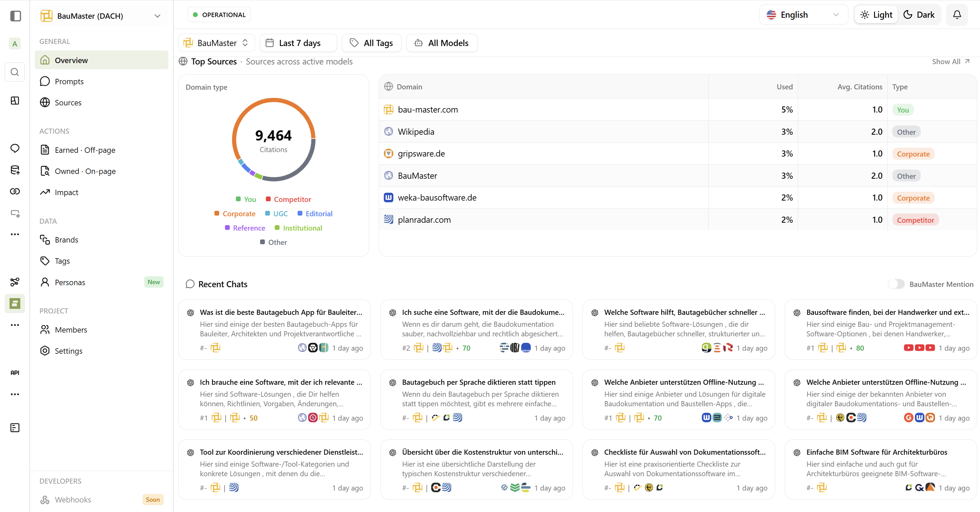Open the English language dropdown
The image size is (980, 512).
click(x=803, y=15)
